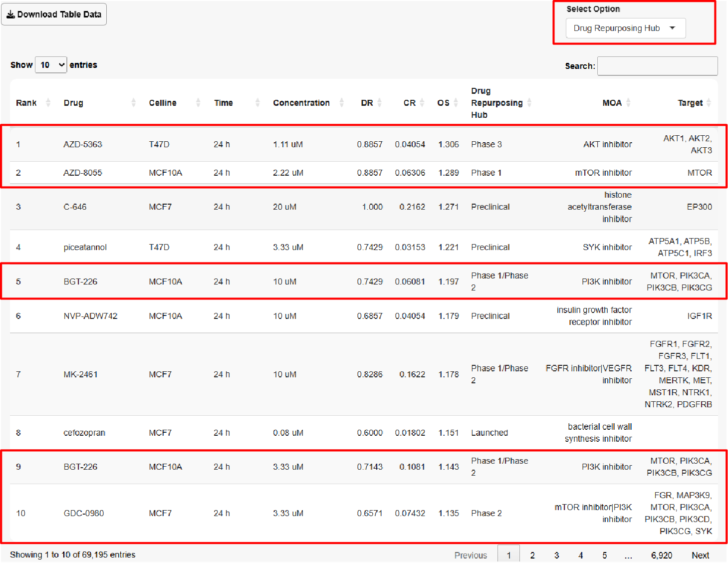Expand the Show entries count selector
The height and width of the screenshot is (563, 728).
pos(51,65)
